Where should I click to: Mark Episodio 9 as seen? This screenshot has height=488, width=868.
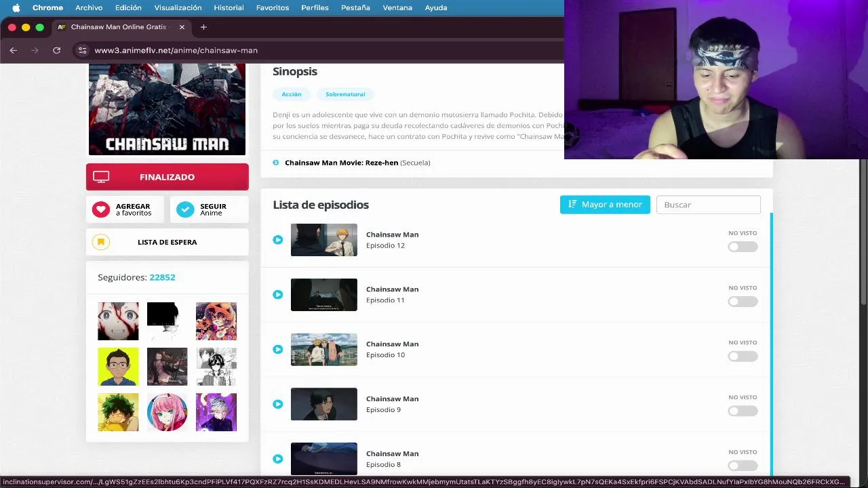point(743,411)
